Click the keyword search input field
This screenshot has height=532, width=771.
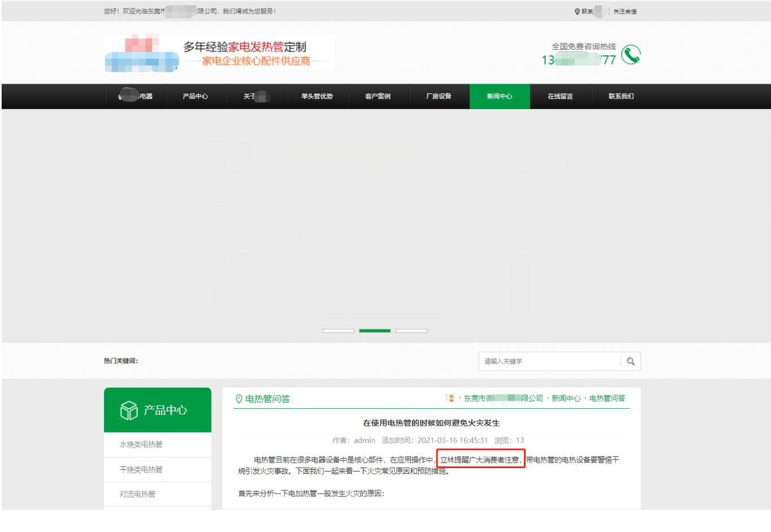(549, 361)
